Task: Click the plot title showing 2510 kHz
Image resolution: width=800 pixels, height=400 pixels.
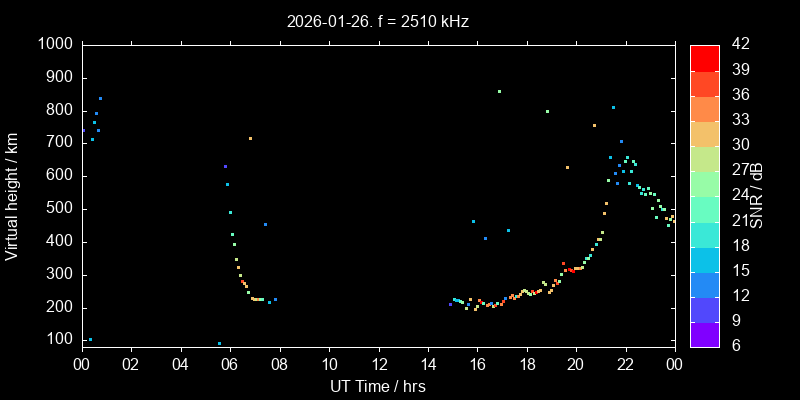Action: point(377,21)
